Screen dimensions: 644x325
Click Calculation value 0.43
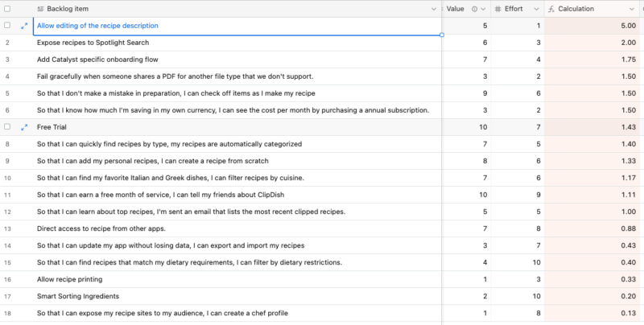tap(592, 245)
